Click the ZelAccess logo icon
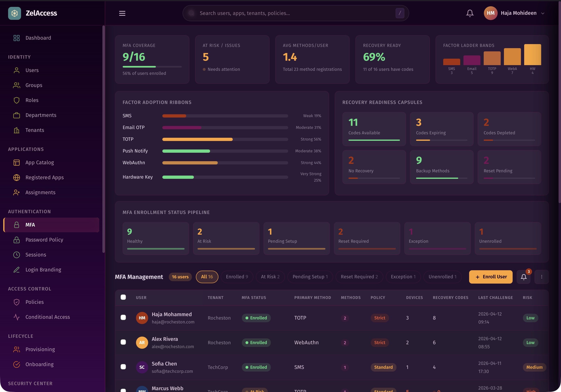Image resolution: width=561 pixels, height=392 pixels. pyautogui.click(x=14, y=13)
